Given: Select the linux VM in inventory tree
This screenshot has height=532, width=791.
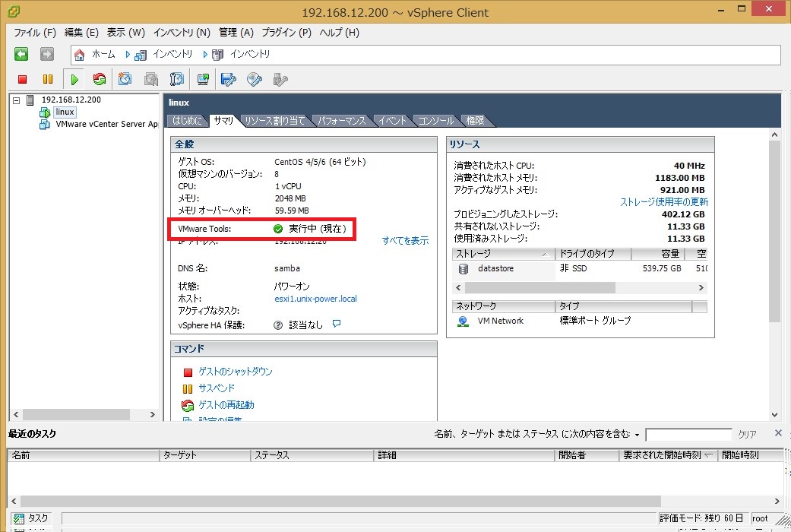Looking at the screenshot, I should coord(65,112).
